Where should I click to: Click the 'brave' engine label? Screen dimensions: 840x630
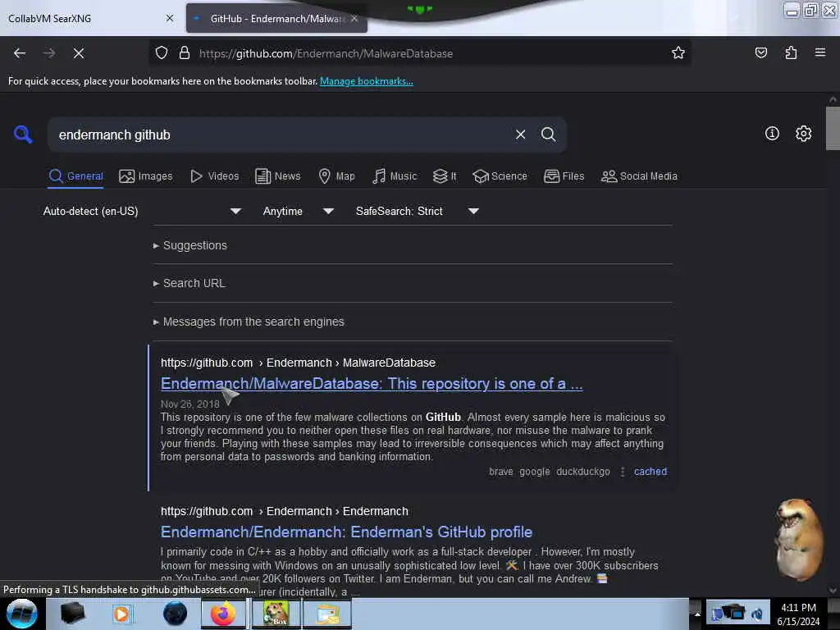click(501, 472)
